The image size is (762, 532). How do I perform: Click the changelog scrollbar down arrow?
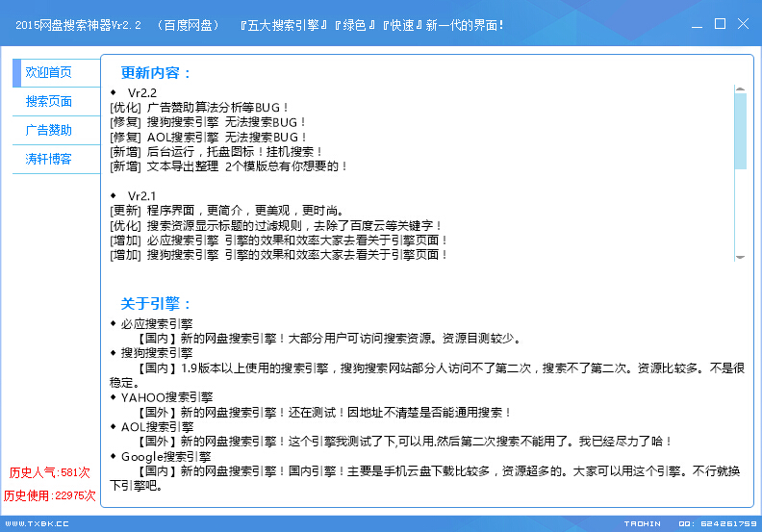click(740, 257)
